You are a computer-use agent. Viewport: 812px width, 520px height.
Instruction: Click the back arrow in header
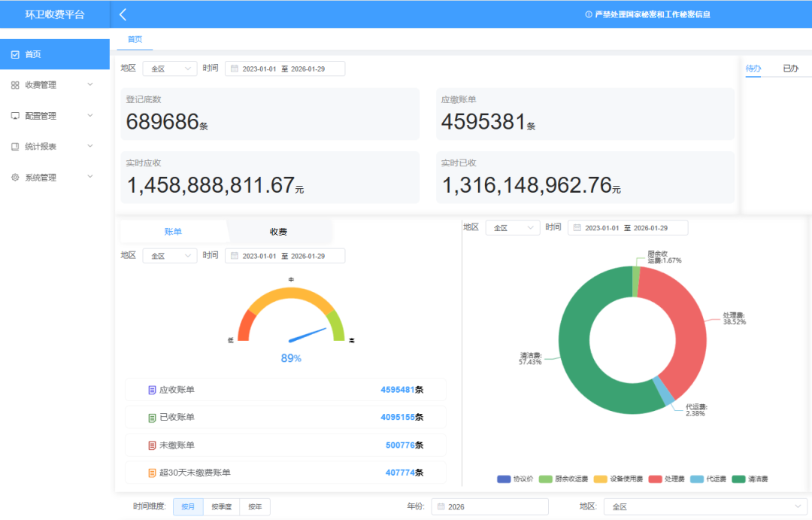[123, 14]
